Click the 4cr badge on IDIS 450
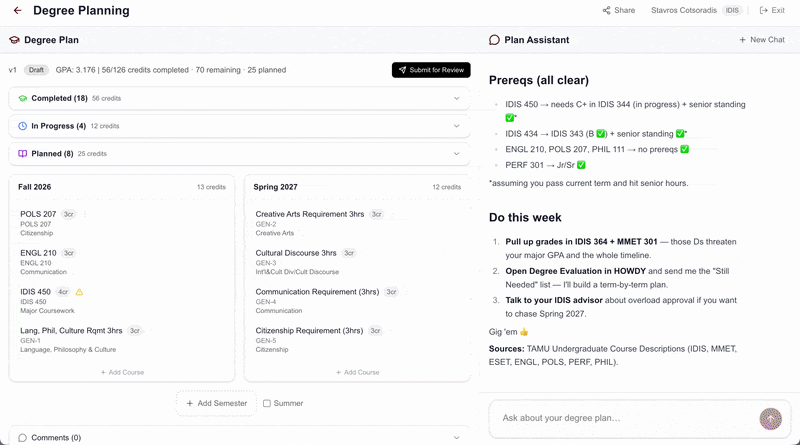The width and height of the screenshot is (800, 445). (x=63, y=292)
